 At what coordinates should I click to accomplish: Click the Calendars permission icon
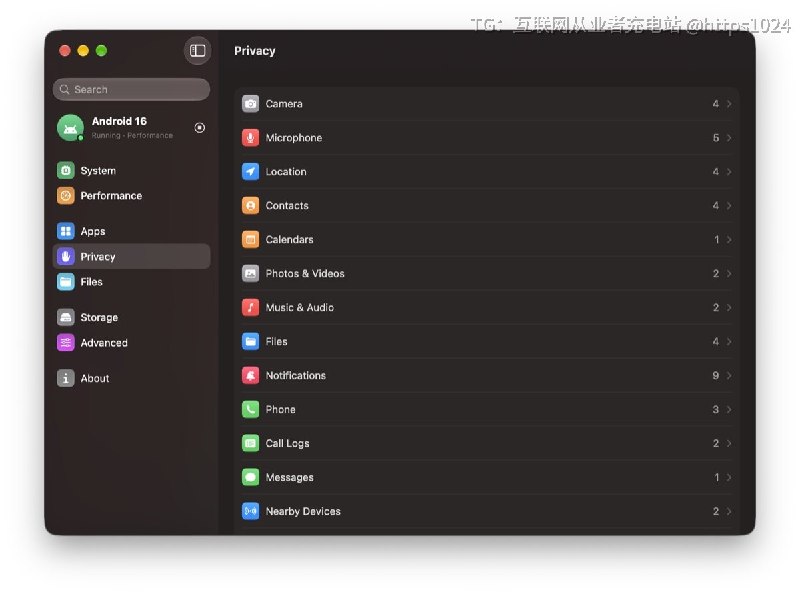point(251,239)
